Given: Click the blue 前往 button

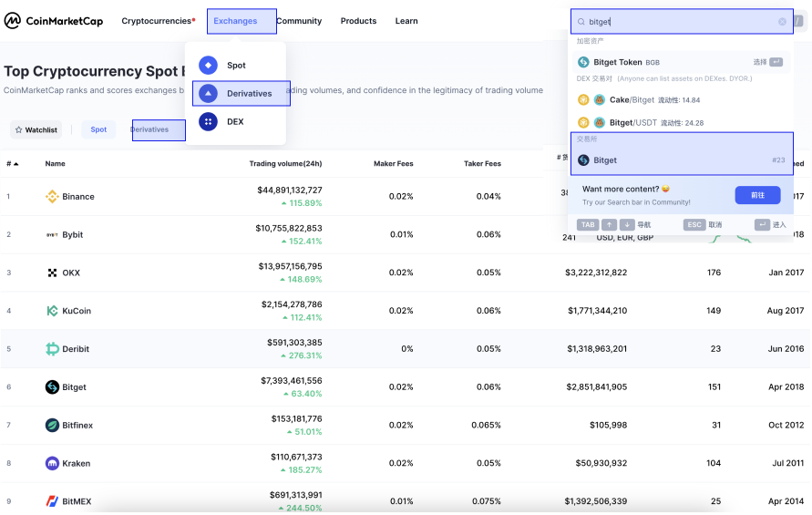Looking at the screenshot, I should click(757, 195).
